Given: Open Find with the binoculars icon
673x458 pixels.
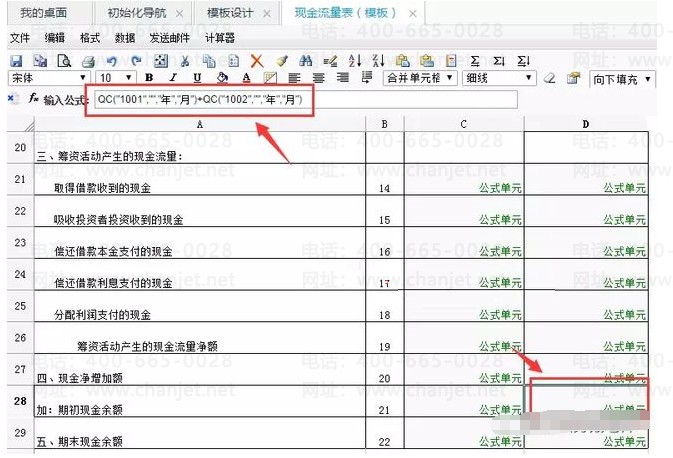Looking at the screenshot, I should pos(306,61).
